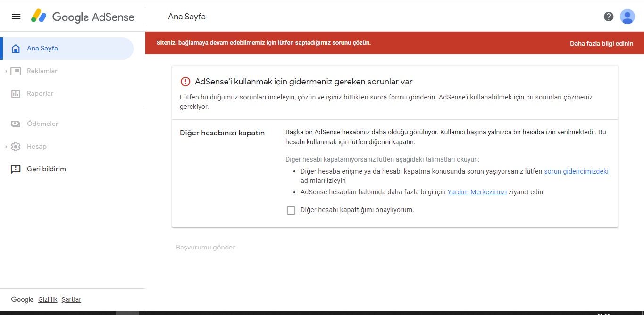Viewport: 644px width, 315px height.
Task: Click the 'Ana Sayfa' page title in header
Action: (187, 17)
